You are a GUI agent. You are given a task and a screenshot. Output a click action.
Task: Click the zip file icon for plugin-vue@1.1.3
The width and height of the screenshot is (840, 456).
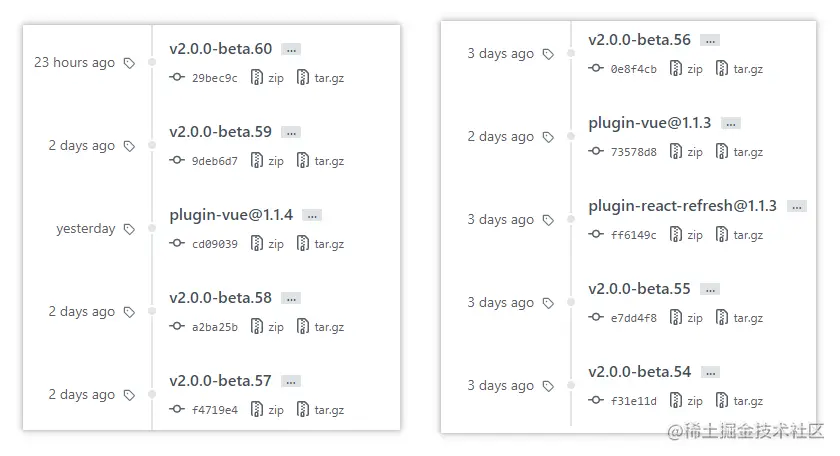pos(676,152)
